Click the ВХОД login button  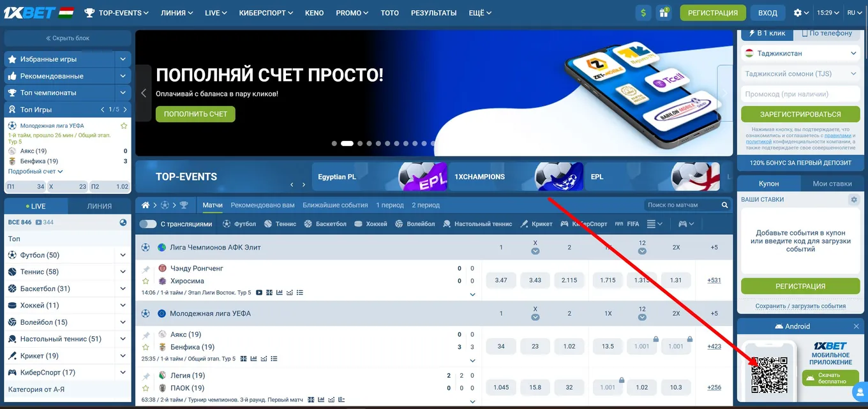tap(768, 13)
